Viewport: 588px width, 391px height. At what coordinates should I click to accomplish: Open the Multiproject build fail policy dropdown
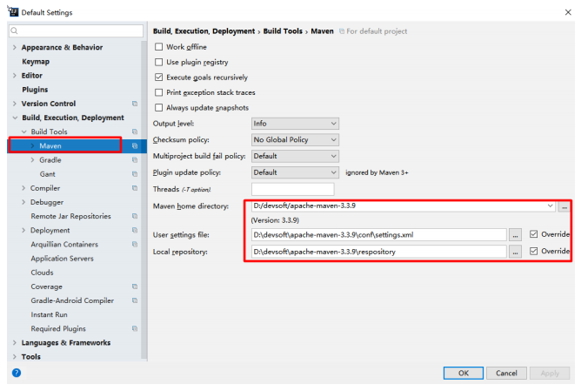(x=295, y=156)
